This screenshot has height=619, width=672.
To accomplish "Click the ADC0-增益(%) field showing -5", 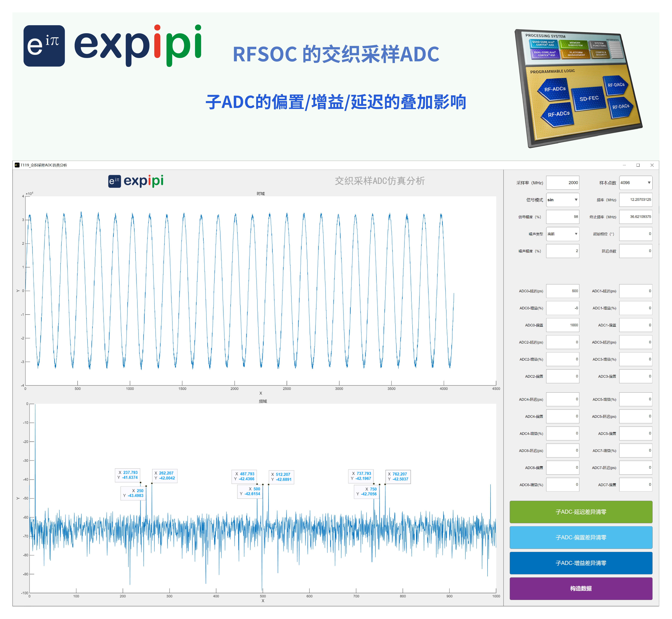I will tap(562, 308).
